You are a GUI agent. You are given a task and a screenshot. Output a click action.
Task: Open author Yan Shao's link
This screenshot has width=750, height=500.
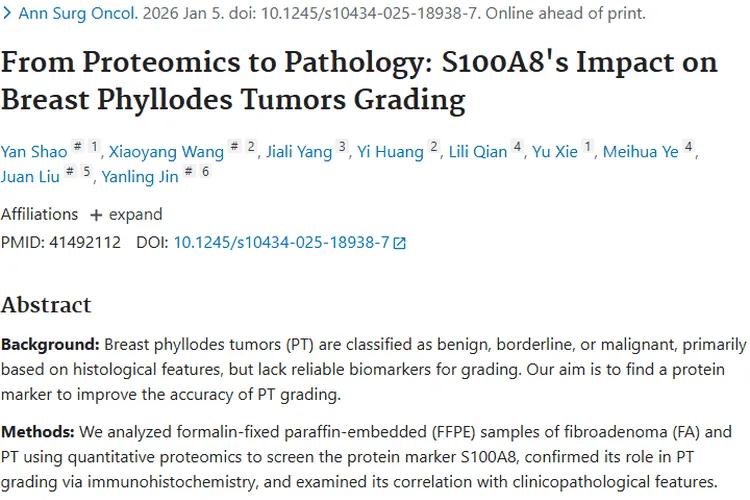pyautogui.click(x=34, y=151)
